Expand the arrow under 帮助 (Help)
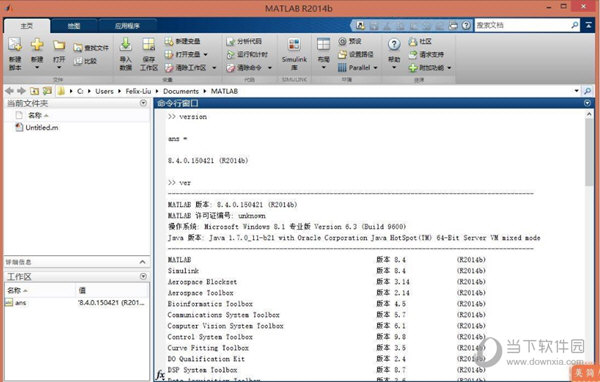600x382 pixels. click(394, 68)
